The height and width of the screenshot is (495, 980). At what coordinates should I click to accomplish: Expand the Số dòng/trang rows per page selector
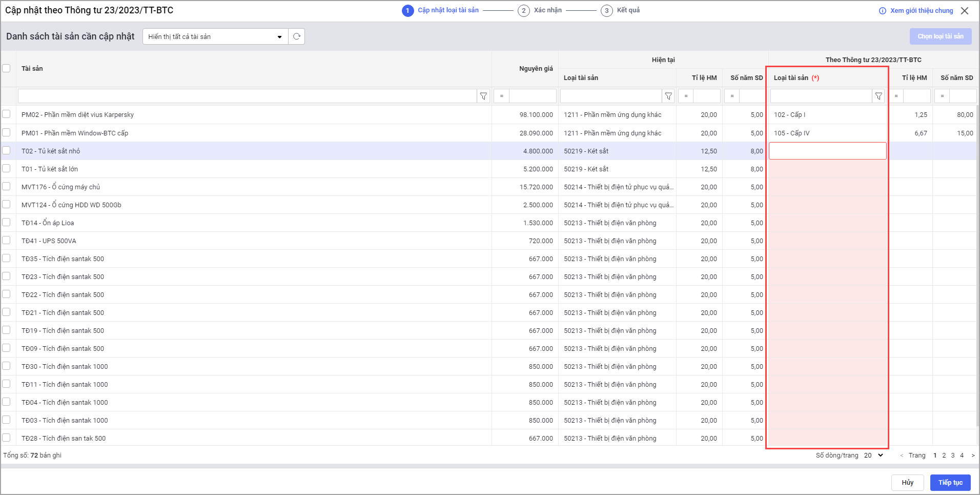click(x=873, y=456)
